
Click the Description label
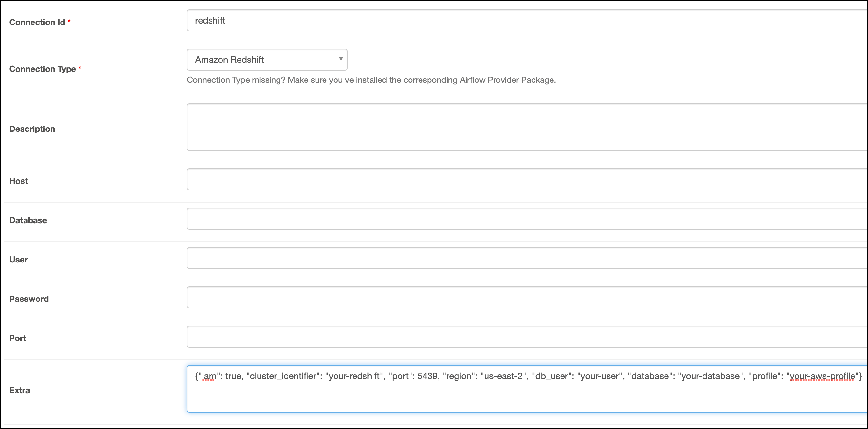[x=32, y=129]
